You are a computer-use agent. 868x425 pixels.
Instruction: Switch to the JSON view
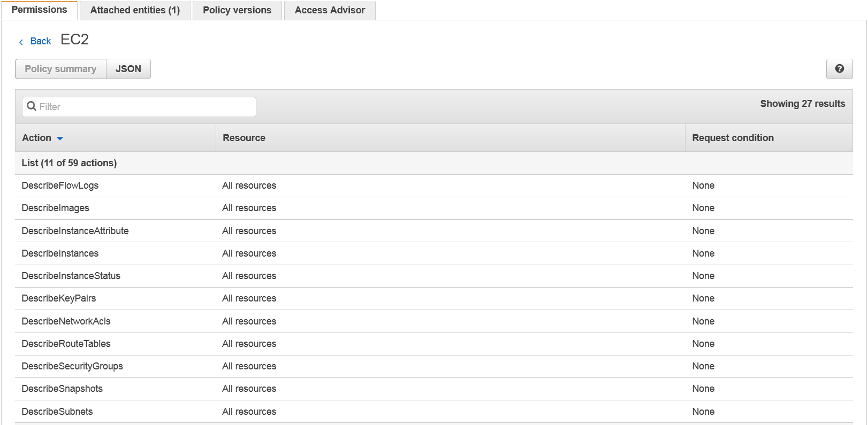tap(128, 69)
